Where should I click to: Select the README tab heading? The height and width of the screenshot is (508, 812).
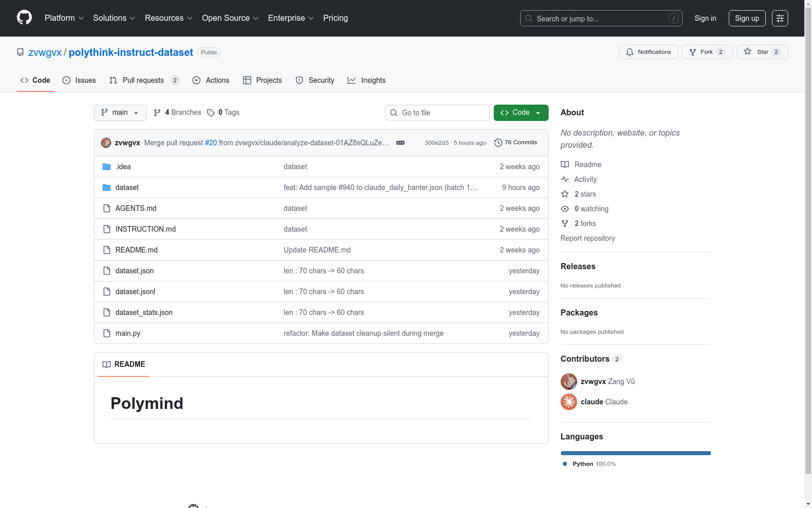[x=124, y=364]
